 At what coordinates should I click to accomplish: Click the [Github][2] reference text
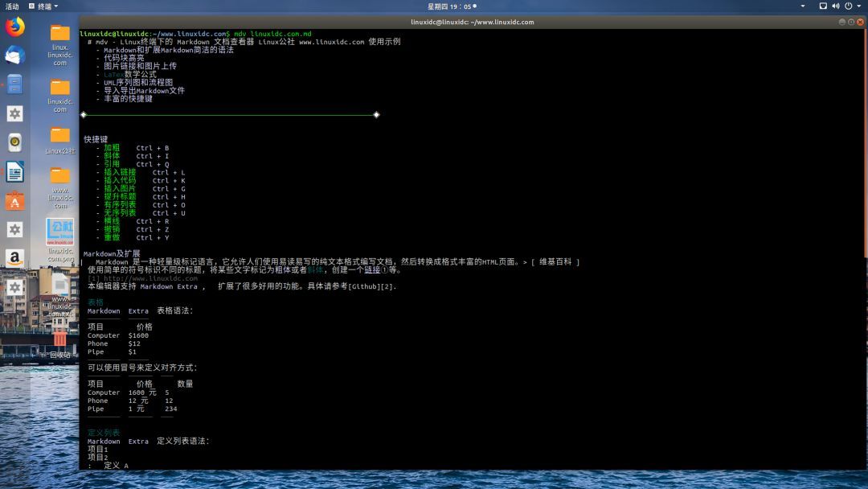point(372,286)
